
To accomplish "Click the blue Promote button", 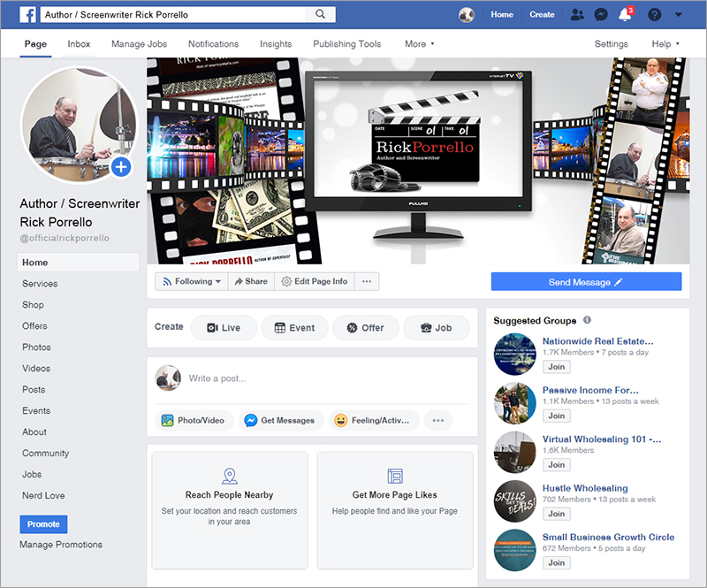I will 43,524.
